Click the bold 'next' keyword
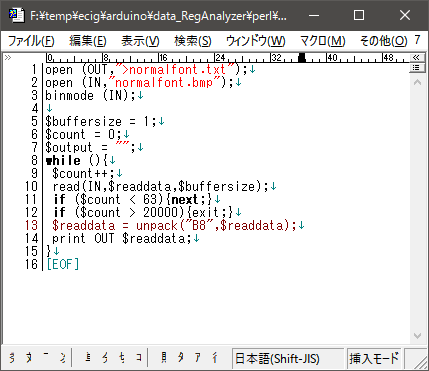Screen dimensions: 429x371 click(x=185, y=200)
